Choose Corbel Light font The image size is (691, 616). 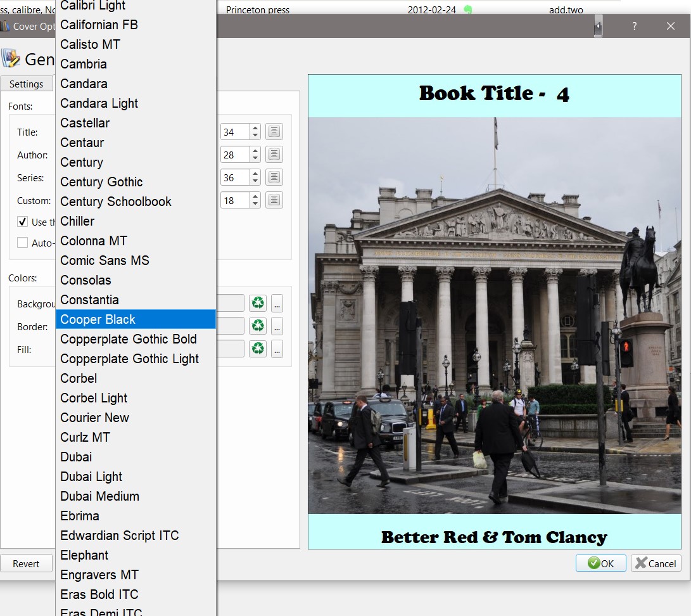[136, 398]
